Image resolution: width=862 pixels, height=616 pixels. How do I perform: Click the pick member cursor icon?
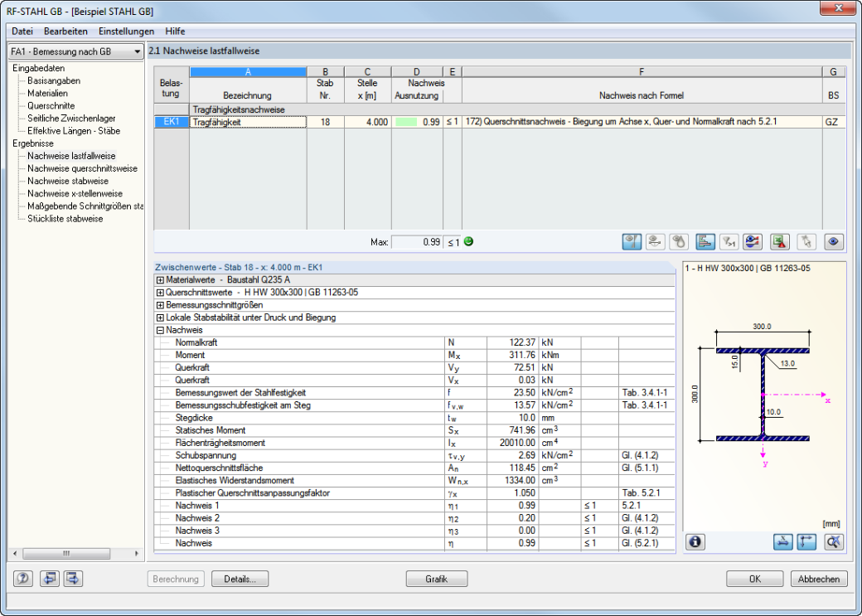pyautogui.click(x=806, y=241)
